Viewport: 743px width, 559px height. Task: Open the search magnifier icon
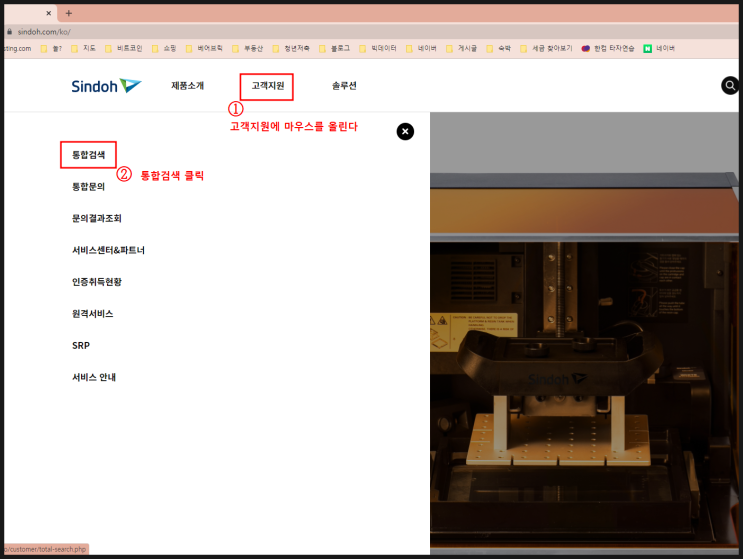click(730, 85)
